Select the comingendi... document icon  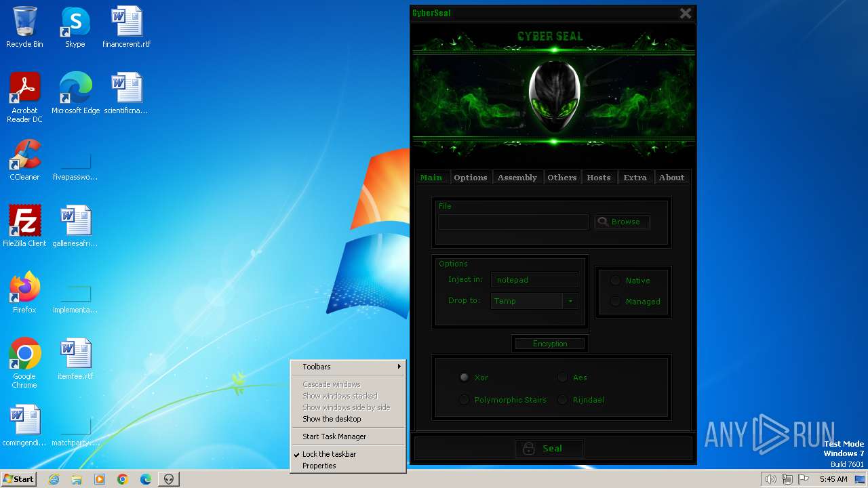24,426
